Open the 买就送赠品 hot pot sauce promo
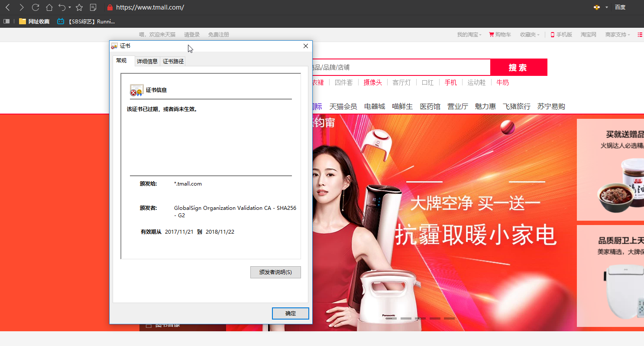This screenshot has width=644, height=346. pos(610,170)
